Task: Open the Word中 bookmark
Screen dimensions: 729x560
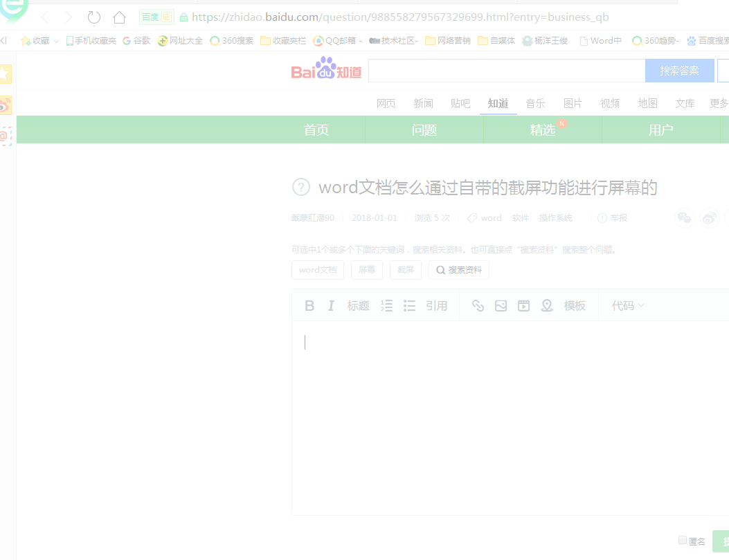Action: pyautogui.click(x=601, y=41)
